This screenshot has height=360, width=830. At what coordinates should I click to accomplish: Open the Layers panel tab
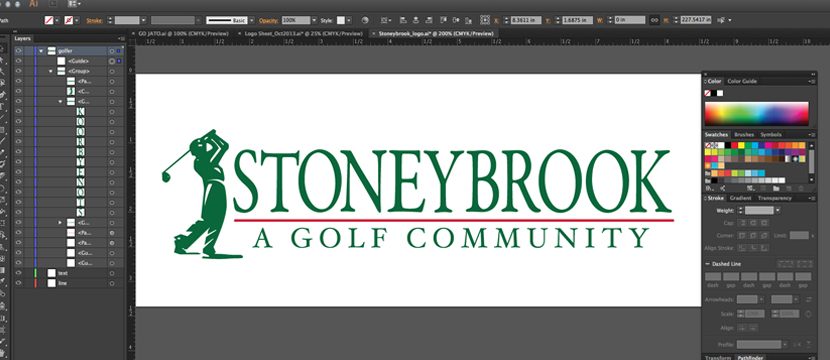pos(23,39)
